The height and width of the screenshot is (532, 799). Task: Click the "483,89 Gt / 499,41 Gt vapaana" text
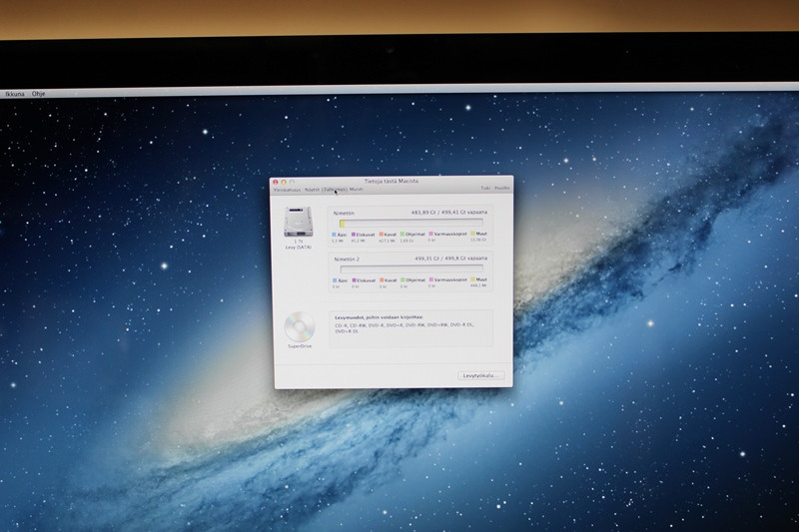[448, 213]
